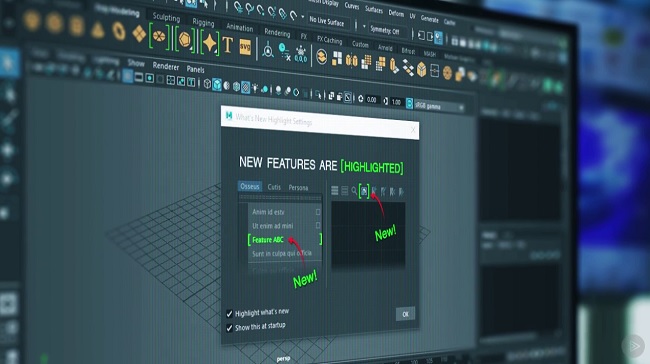Toggle the highlighted blue icon beside Symmetry field
Screen dimensions: 650x364
pyautogui.click(x=438, y=38)
